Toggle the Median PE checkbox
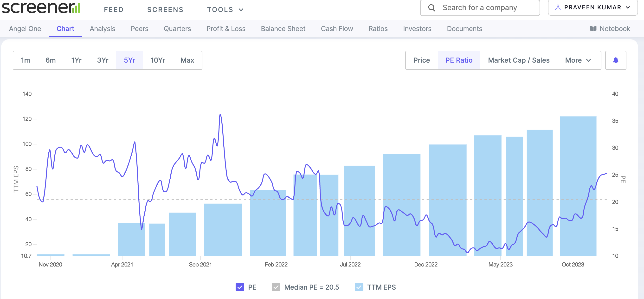 click(276, 287)
